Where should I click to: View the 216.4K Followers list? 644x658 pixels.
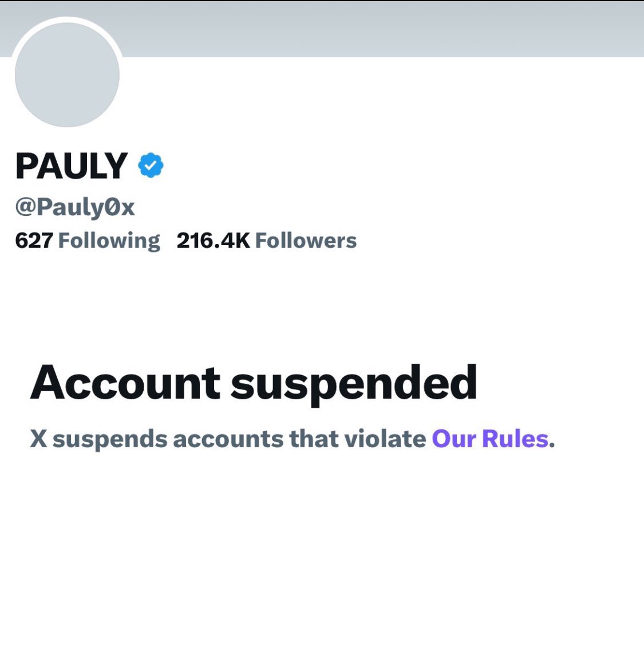(266, 241)
